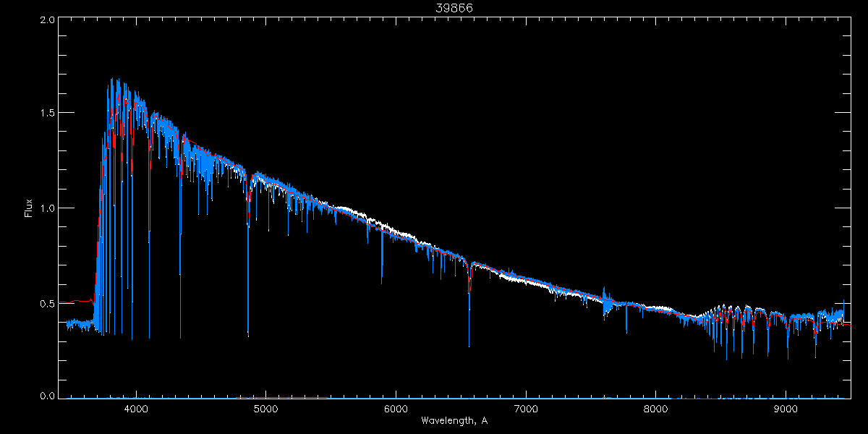Screen dimensions: 868x434
Task: Click the 0.0 flux tick label
Action: pos(47,396)
